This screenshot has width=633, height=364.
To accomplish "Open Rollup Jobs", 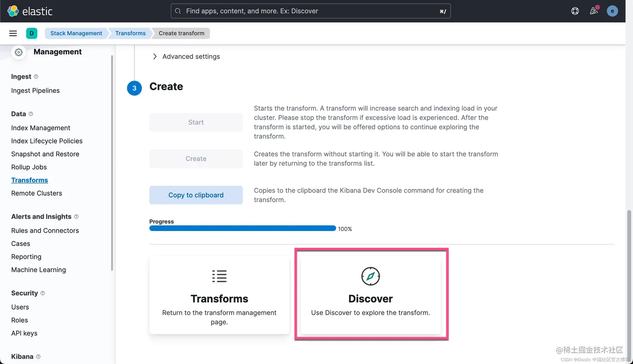I will point(29,167).
